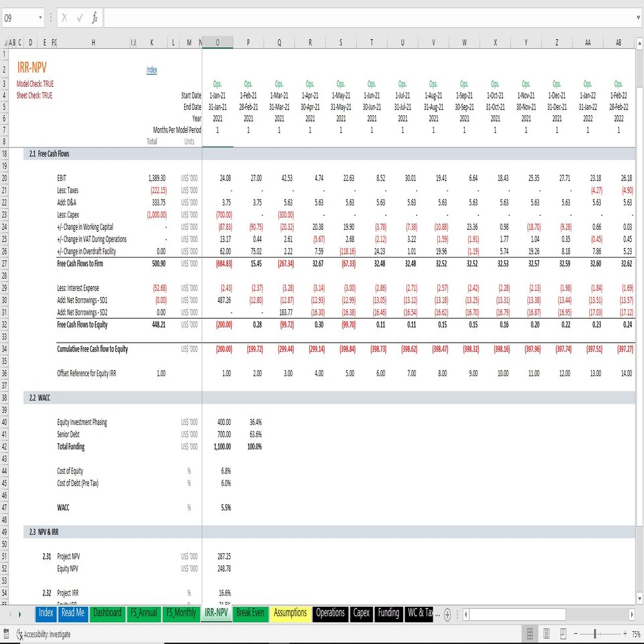Screen dimensions: 644x644
Task: Switch to Page Break Preview icon
Action: (563, 633)
